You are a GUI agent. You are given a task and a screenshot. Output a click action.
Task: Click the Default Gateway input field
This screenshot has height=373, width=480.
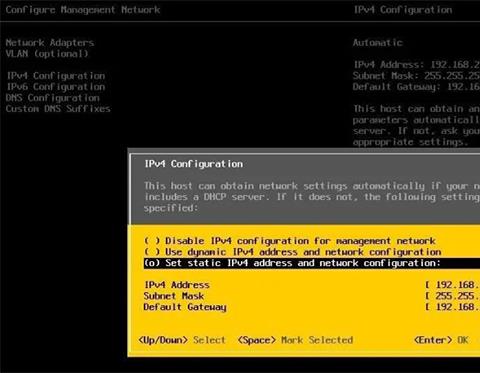coord(452,307)
